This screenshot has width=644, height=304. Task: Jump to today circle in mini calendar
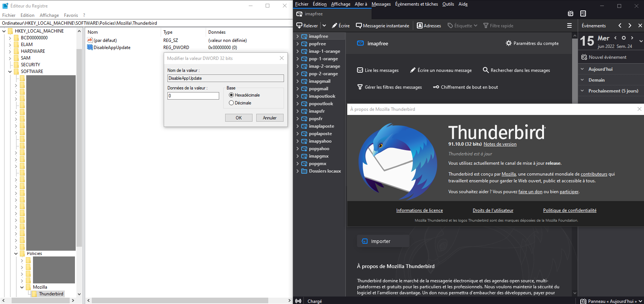click(x=624, y=38)
